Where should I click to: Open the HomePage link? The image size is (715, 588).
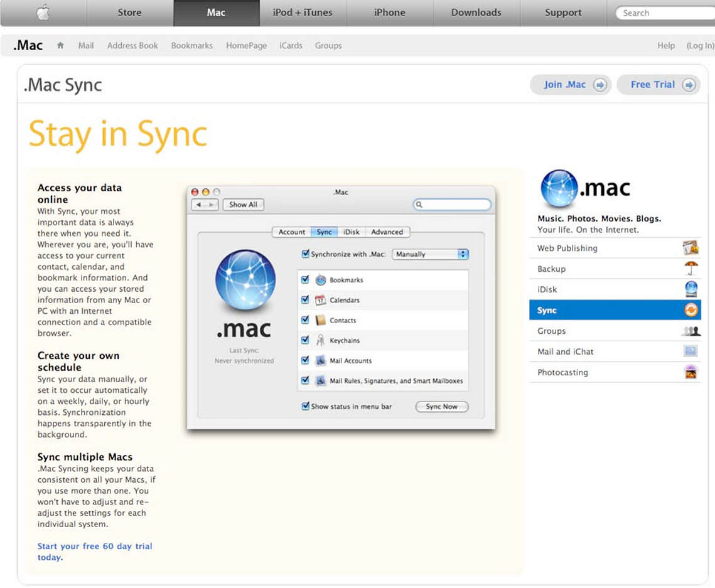(x=246, y=46)
